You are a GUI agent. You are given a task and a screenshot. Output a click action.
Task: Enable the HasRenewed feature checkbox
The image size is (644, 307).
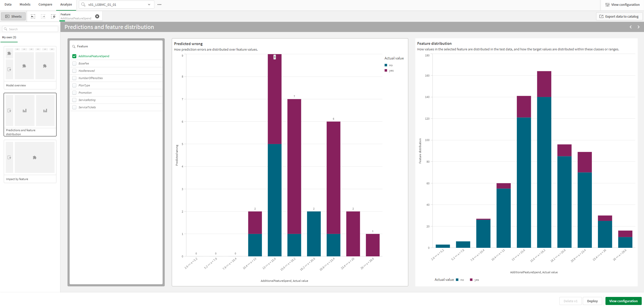click(x=74, y=71)
